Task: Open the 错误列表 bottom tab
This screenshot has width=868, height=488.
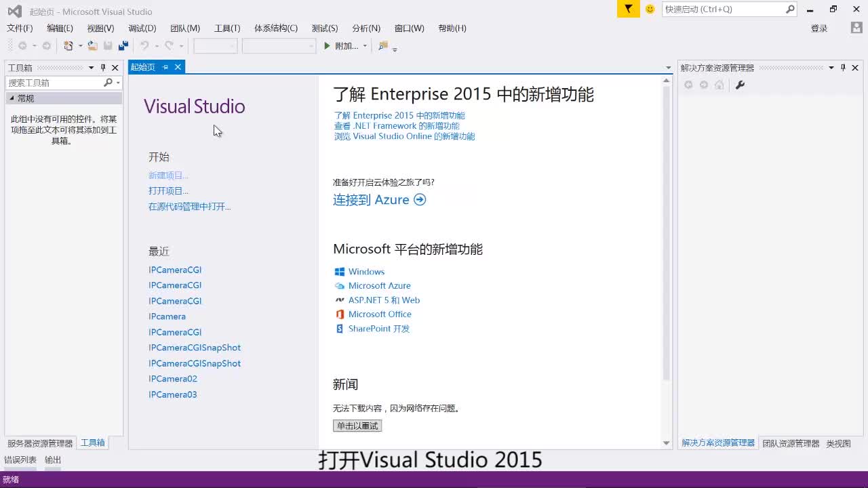Action: coord(20,460)
